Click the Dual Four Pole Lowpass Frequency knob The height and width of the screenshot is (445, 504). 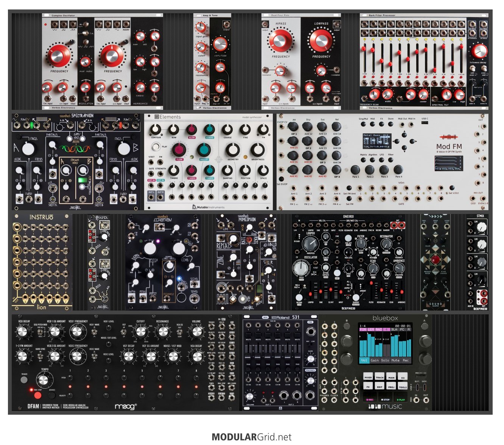(x=321, y=40)
